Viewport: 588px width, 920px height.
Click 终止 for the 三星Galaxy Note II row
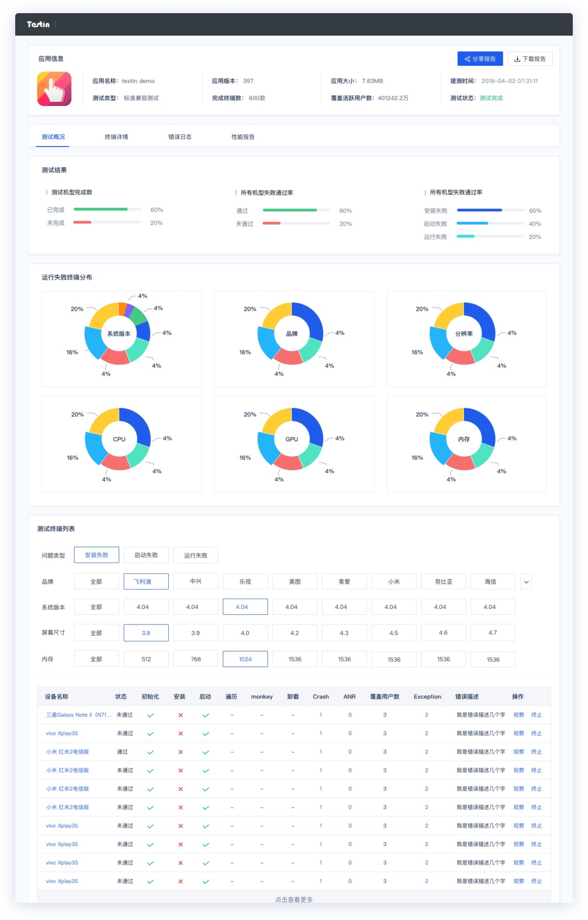tap(536, 715)
